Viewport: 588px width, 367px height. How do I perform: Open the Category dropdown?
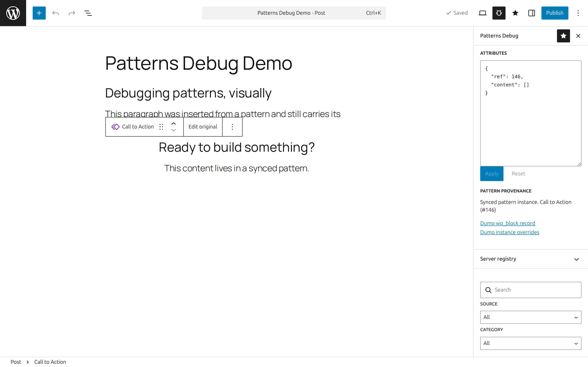530,343
